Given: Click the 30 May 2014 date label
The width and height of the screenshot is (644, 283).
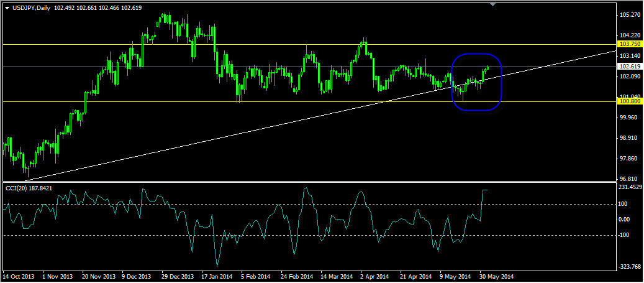Looking at the screenshot, I should pos(497,277).
